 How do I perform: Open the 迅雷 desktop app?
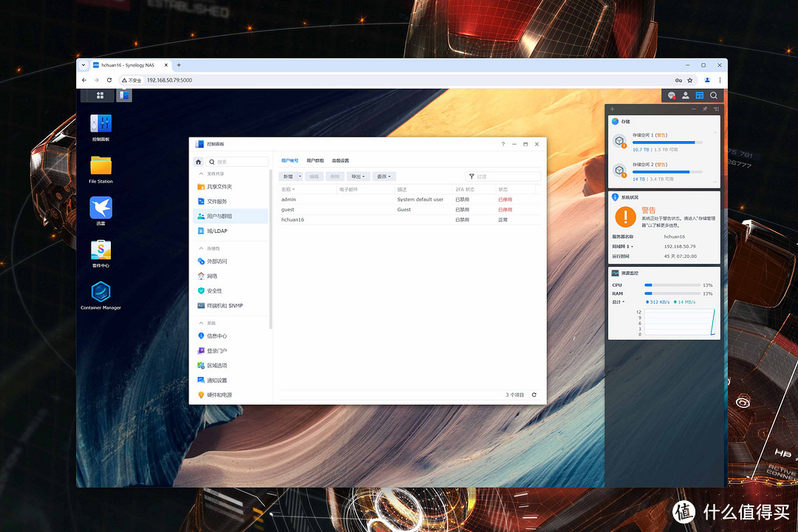click(x=100, y=208)
